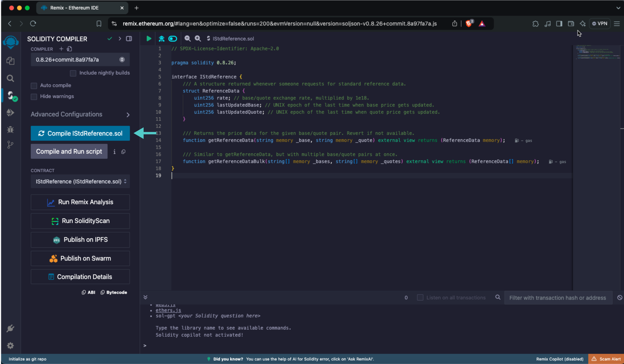Viewport: 624px width, 364px height.
Task: Select the IStdReference.sol editor tab
Action: [x=230, y=39]
